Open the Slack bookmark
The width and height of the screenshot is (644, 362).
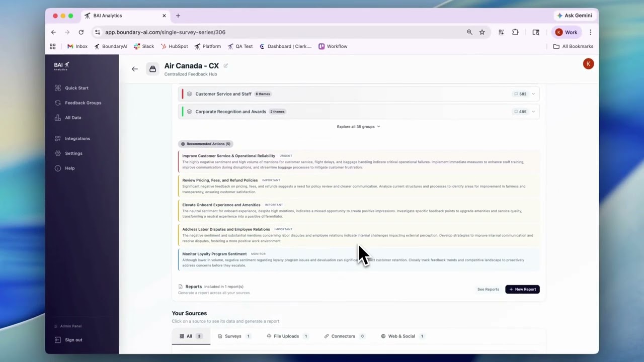(x=144, y=46)
